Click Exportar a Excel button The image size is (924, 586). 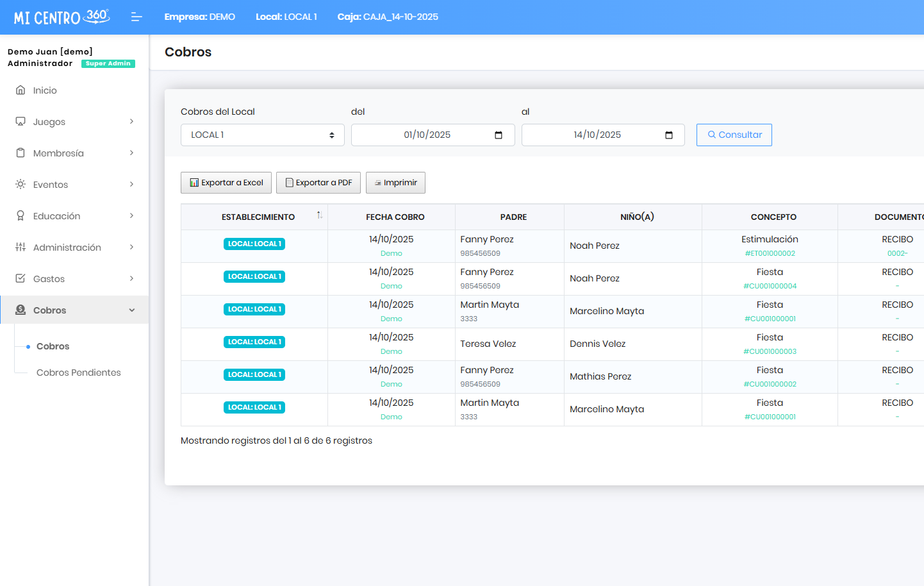tap(226, 183)
